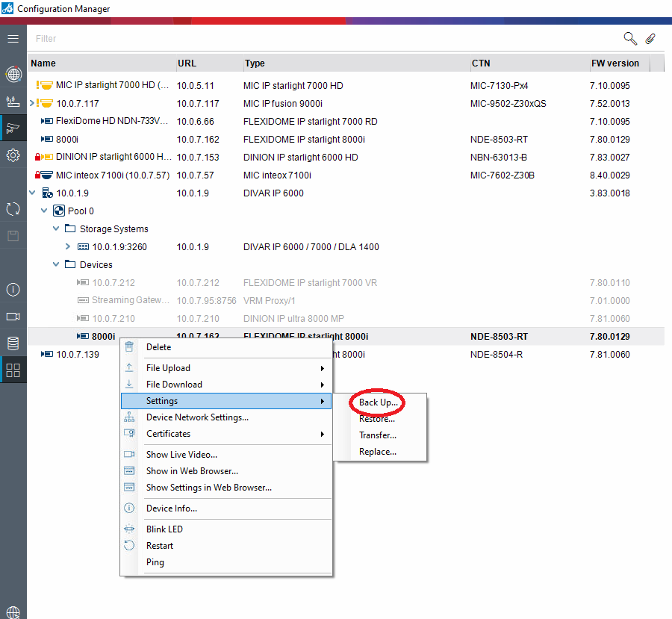
Task: Click the Device Info circle icon
Action: coord(129,508)
